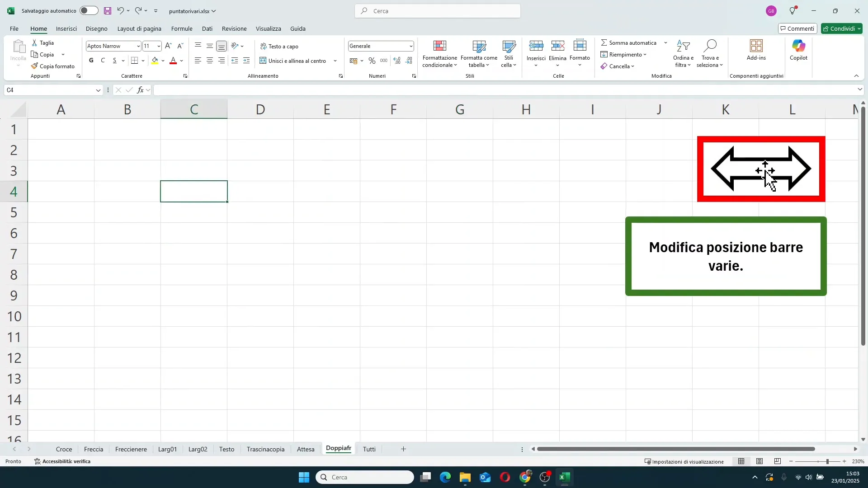The image size is (868, 488).
Task: Click the Copia formato paintbrush
Action: click(34, 66)
